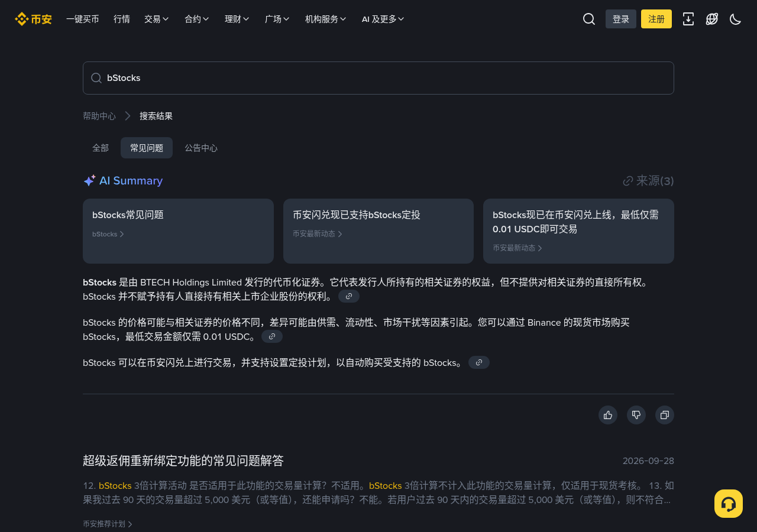Like the AI summary with thumbs up

608,415
